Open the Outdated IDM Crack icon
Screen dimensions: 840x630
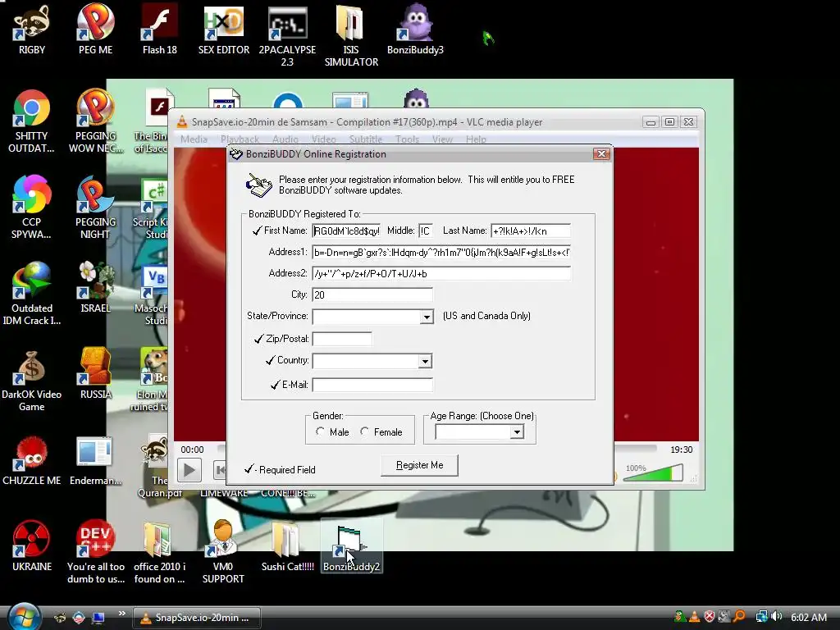32,294
